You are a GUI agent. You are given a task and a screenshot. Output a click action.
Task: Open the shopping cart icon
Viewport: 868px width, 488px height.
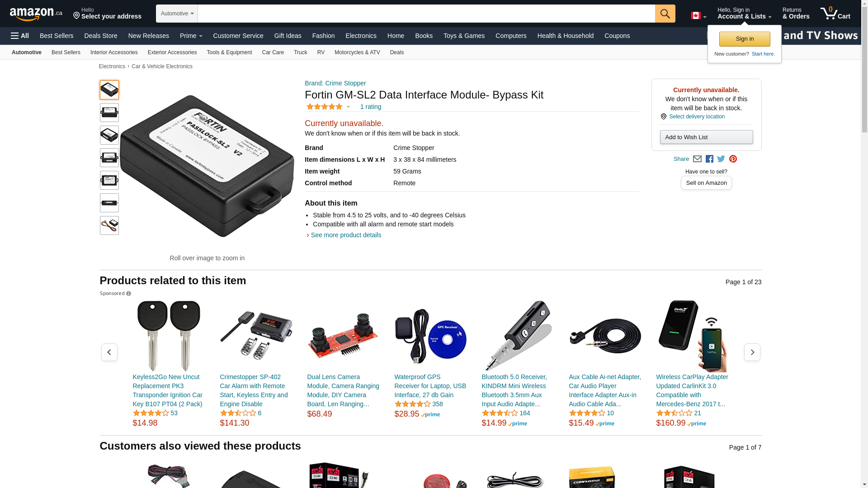[835, 14]
